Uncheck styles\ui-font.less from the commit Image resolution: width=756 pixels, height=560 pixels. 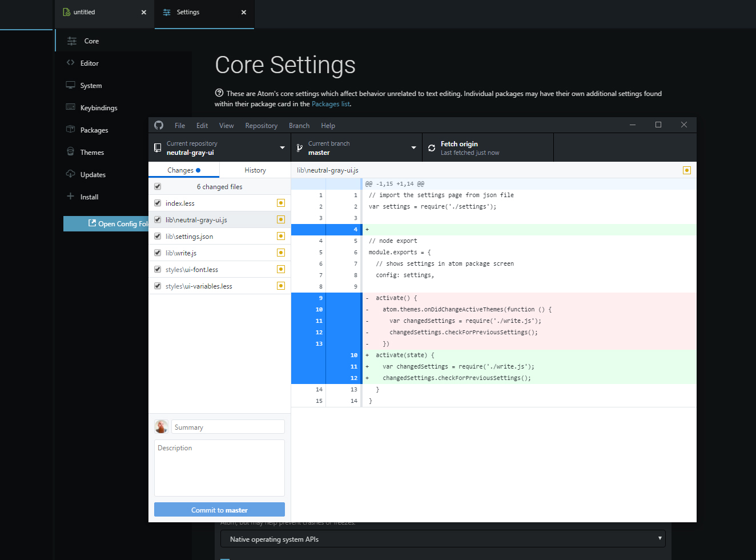point(157,269)
